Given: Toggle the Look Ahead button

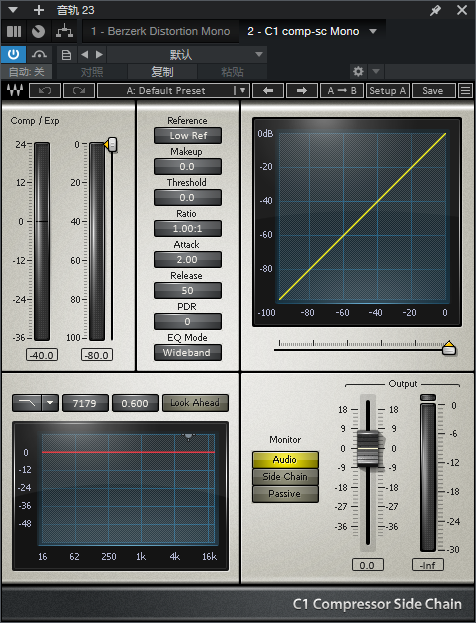Looking at the screenshot, I should pyautogui.click(x=195, y=403).
